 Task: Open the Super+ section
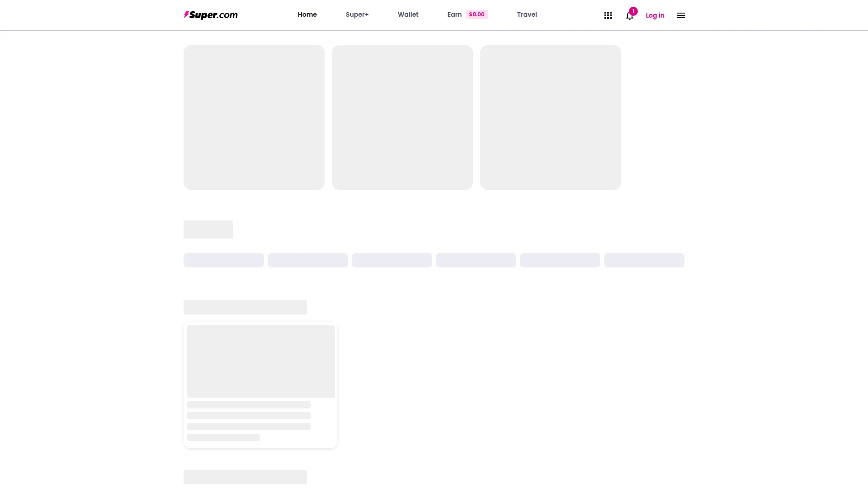coord(357,14)
